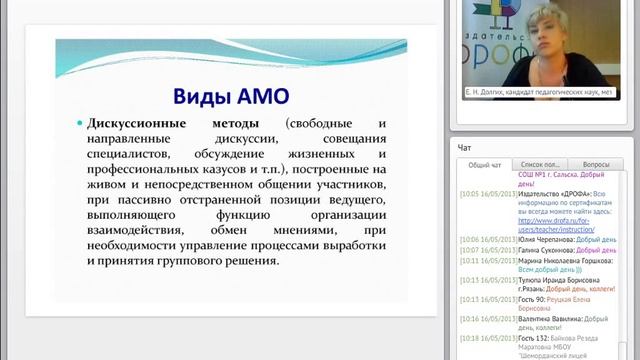Screen dimensions: 640x360
Task: Select the Марина Николаевна Горшкова chat message
Action: coord(538,265)
